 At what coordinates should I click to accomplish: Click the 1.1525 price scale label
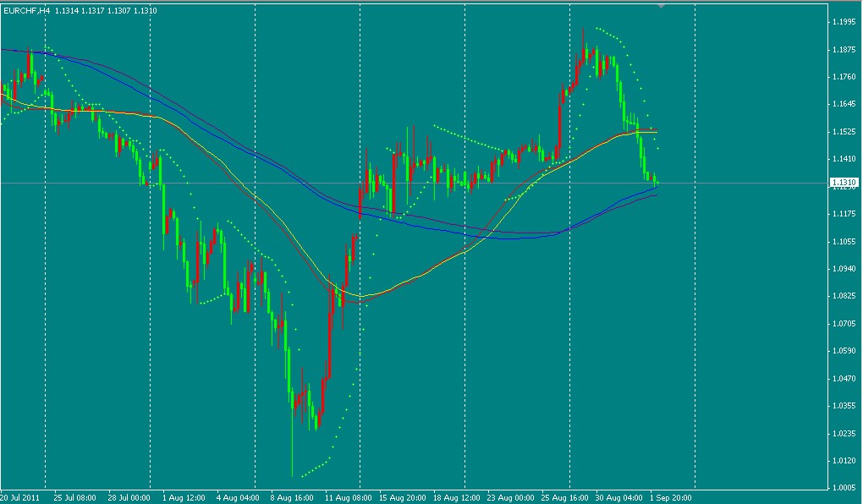point(844,132)
